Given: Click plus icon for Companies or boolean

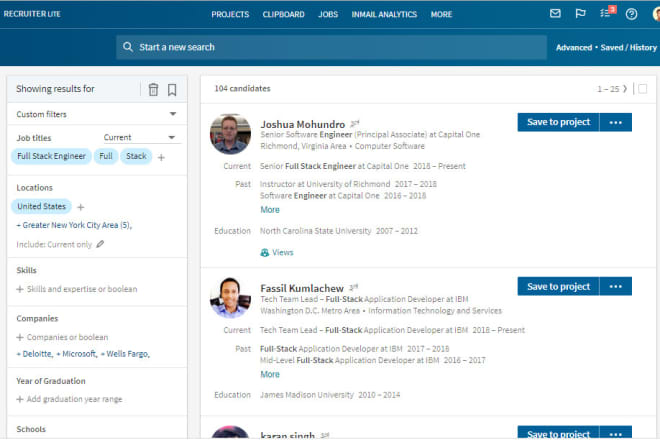Looking at the screenshot, I should 20,337.
